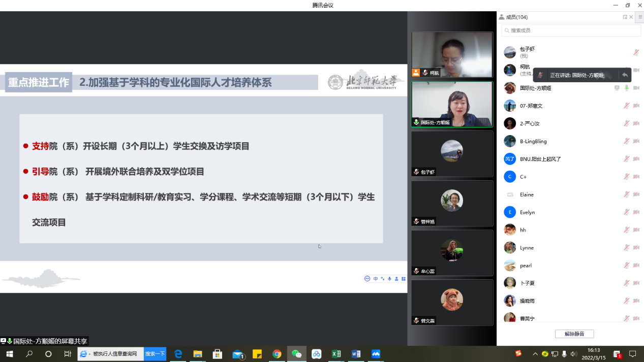Click the screen-share icon beside 国际处-方顺姬
Screen dimensions: 644x362
617,88
